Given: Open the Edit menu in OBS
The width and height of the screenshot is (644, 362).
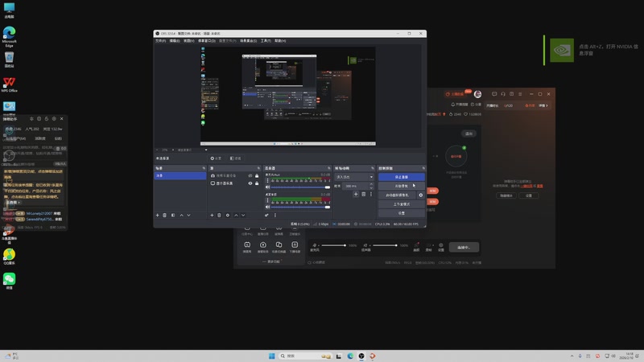Looking at the screenshot, I should point(175,41).
